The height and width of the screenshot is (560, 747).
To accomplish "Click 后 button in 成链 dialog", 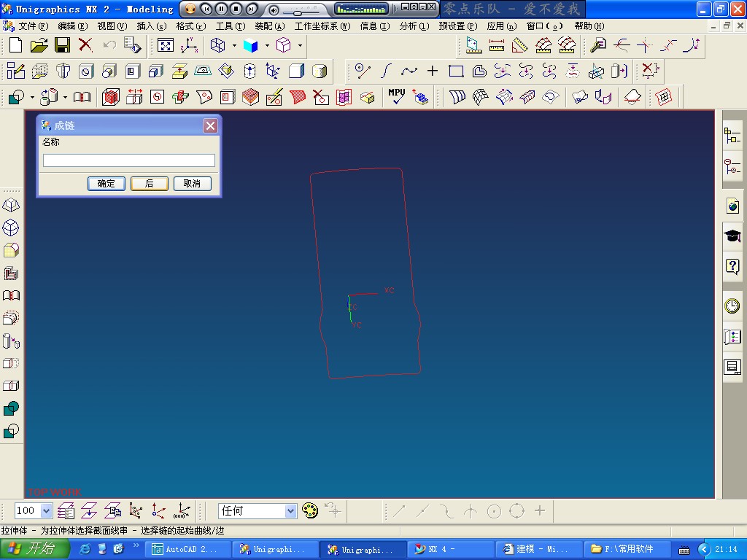I will [149, 184].
